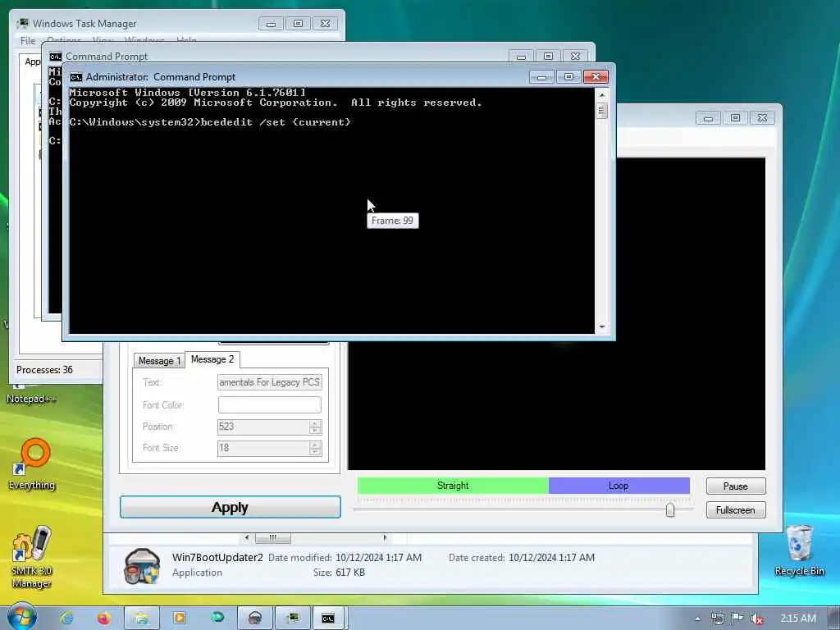Image resolution: width=840 pixels, height=630 pixels.
Task: Click the Font Color white swatch
Action: [269, 404]
